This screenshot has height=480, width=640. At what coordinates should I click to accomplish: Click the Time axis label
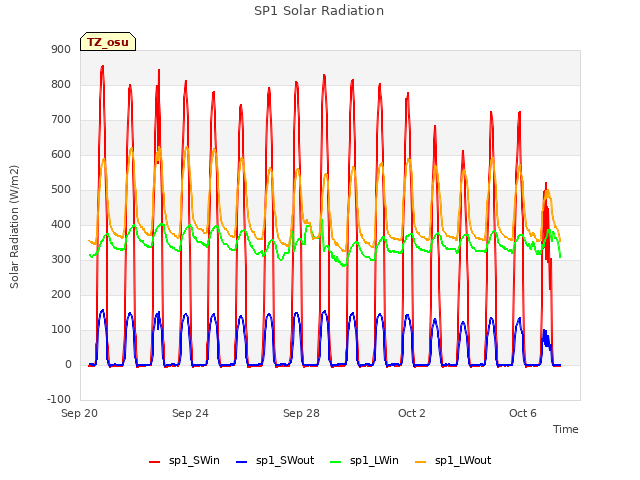(565, 429)
